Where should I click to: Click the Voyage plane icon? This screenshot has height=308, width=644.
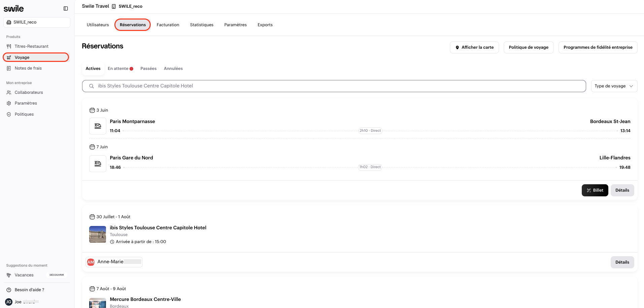pyautogui.click(x=9, y=57)
